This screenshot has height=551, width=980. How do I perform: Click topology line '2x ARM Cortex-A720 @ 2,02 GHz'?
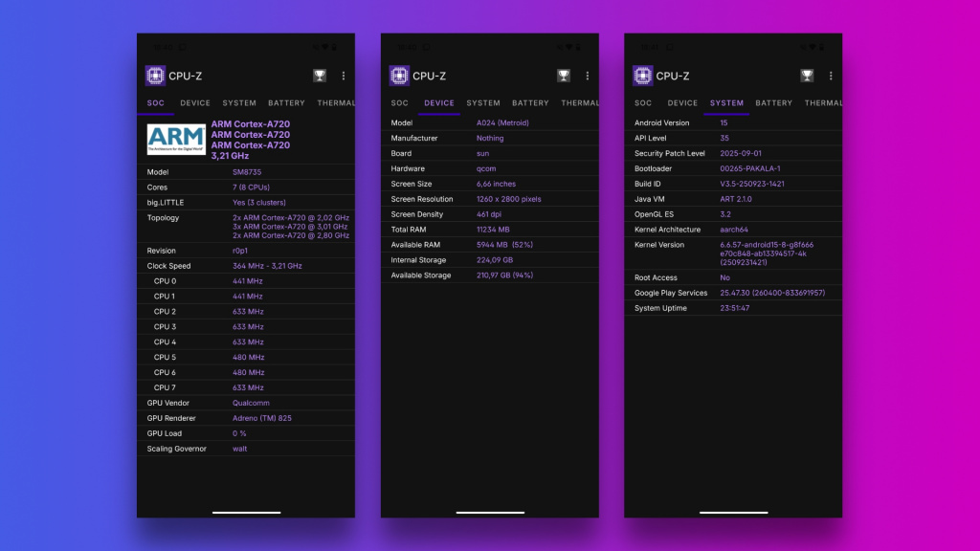coord(291,218)
